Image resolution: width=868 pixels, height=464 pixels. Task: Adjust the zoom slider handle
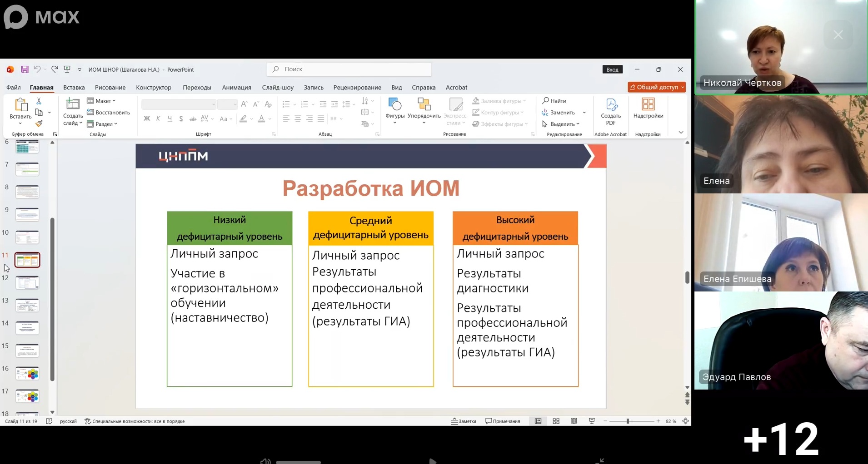point(628,421)
